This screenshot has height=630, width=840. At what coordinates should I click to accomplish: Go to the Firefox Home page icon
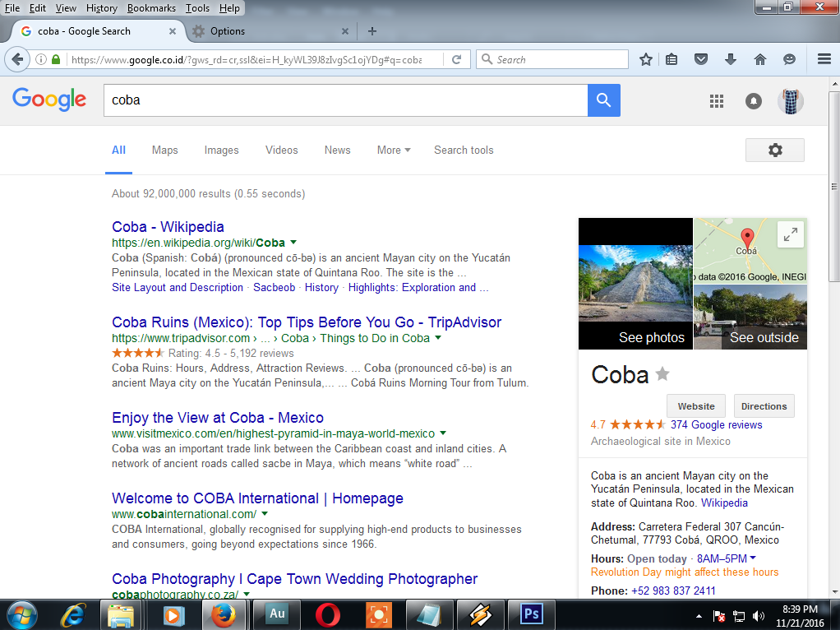point(759,59)
